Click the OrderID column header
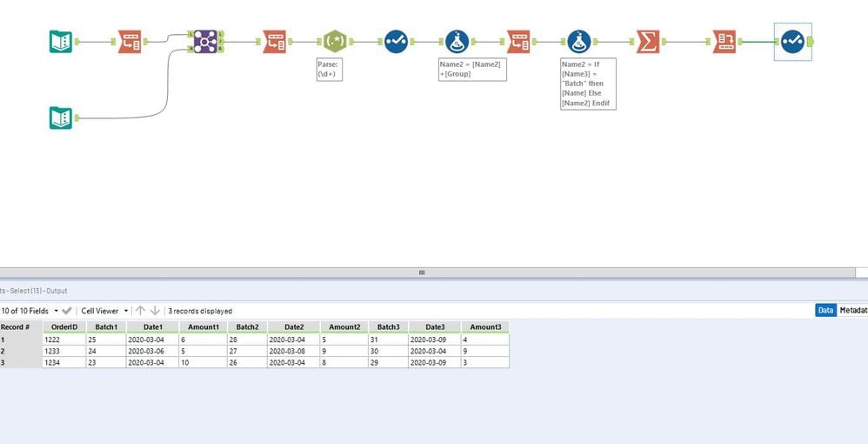This screenshot has width=868, height=444. tap(64, 327)
